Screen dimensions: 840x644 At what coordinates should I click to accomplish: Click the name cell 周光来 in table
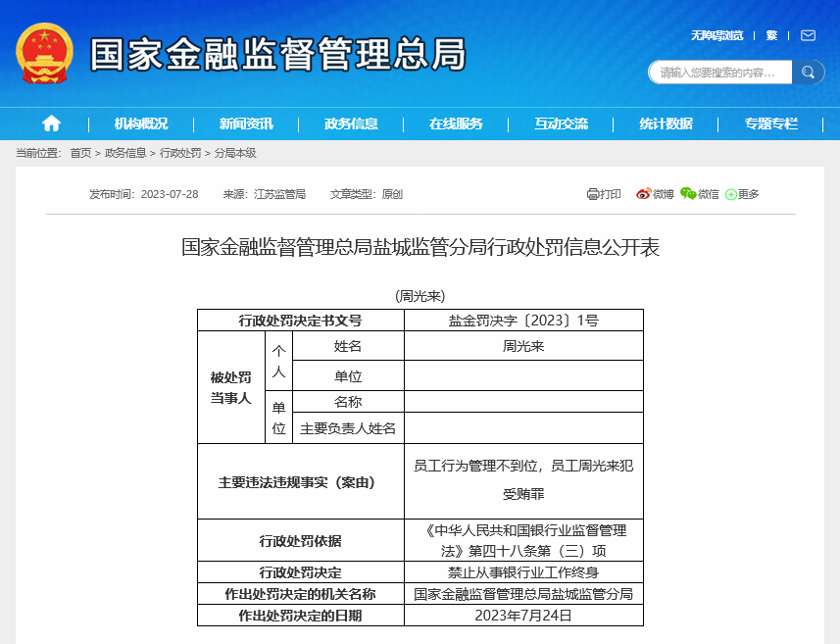tap(523, 346)
